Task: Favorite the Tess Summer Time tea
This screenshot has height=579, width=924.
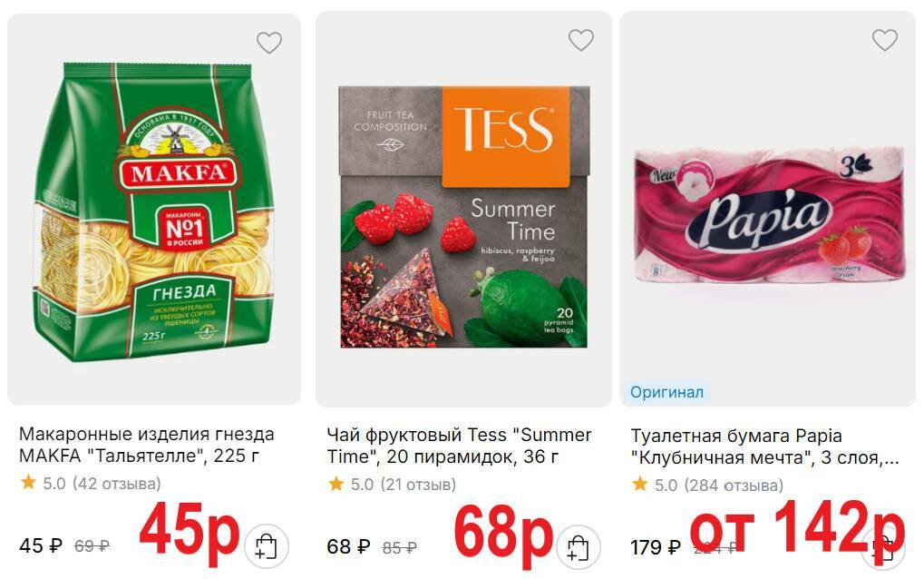Action: [x=581, y=40]
